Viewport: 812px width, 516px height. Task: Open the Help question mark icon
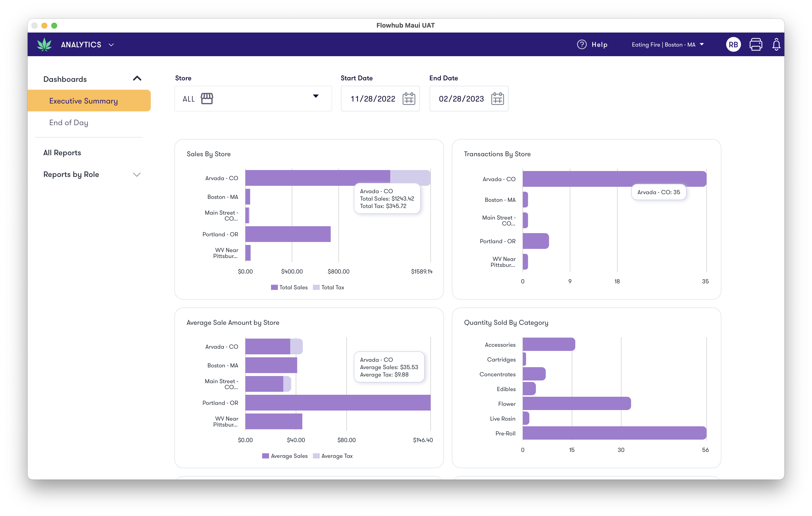coord(581,45)
